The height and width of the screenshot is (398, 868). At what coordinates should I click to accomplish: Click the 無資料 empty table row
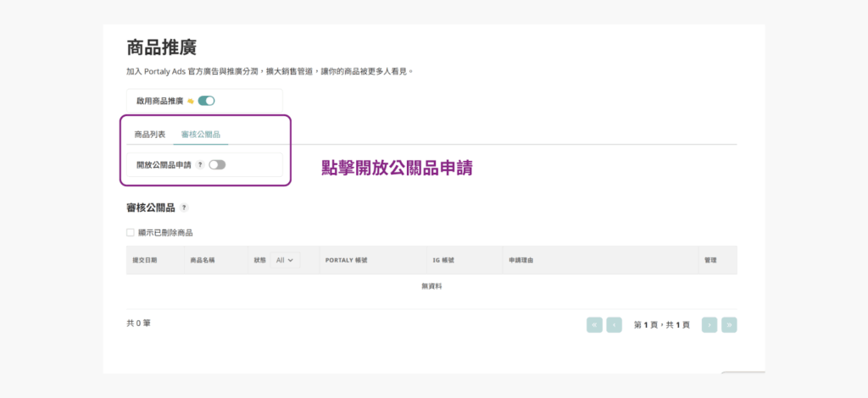pos(431,286)
